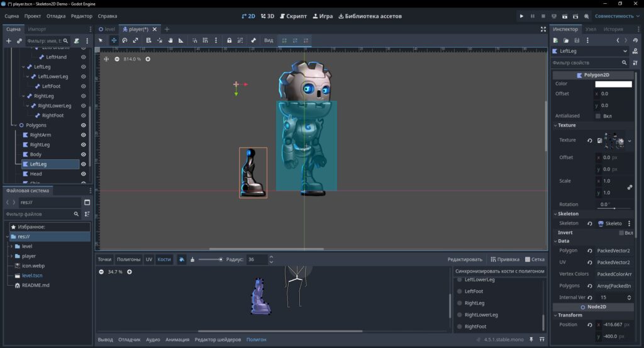Viewport: 644px width, 348px height.
Task: Enable the Invert checkbox
Action: [621, 233]
